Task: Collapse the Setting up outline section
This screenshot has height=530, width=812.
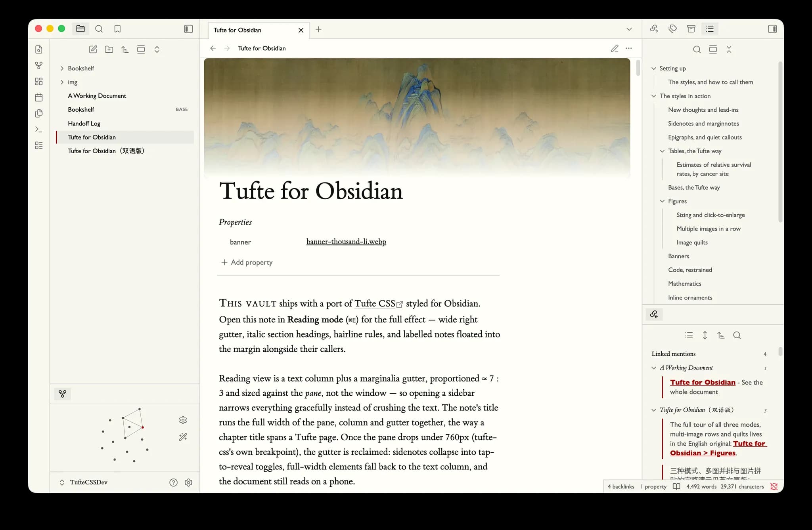Action: tap(654, 69)
